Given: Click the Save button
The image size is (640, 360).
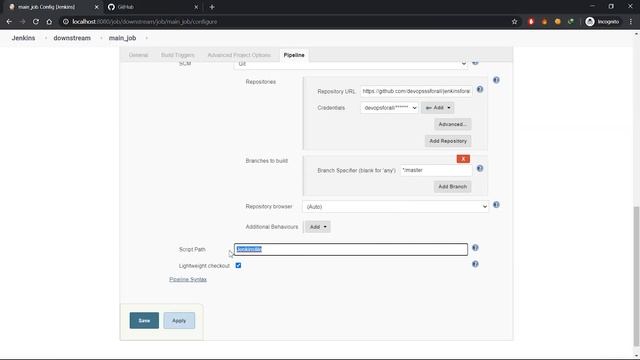Looking at the screenshot, I should (144, 320).
